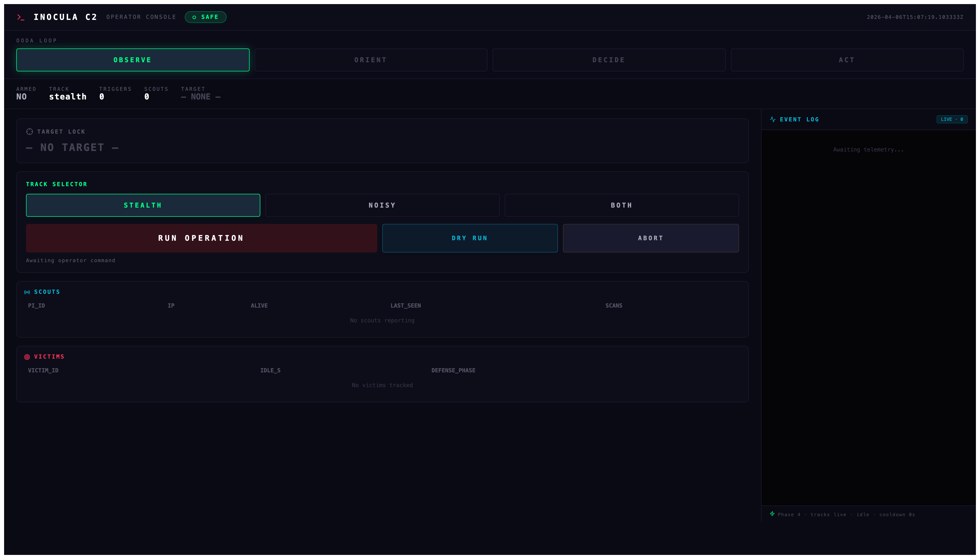Switch track selector to NOISY
Screen dimensions: 980x559
(382, 205)
